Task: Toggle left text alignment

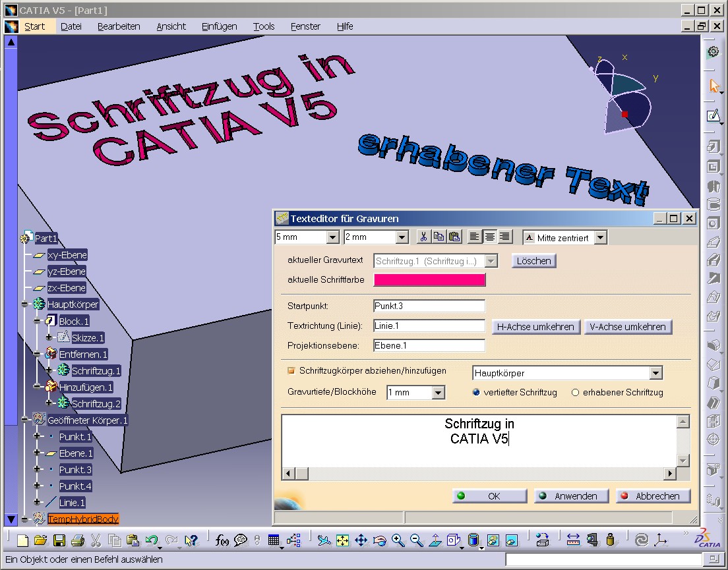Action: 474,237
